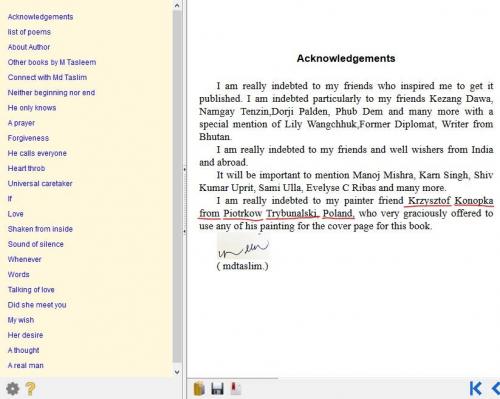Open the About Author link

[29, 47]
